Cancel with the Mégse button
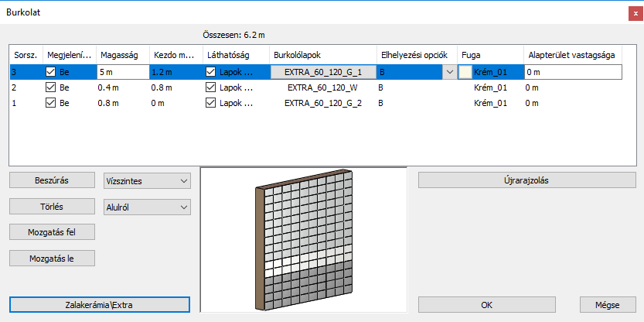644x322 pixels. [x=608, y=305]
